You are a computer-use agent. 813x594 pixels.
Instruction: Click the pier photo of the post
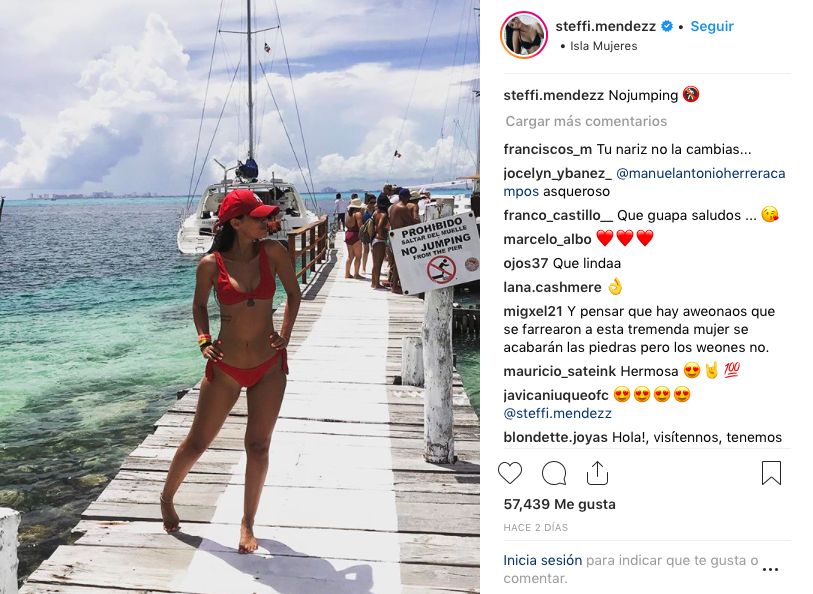[x=240, y=297]
